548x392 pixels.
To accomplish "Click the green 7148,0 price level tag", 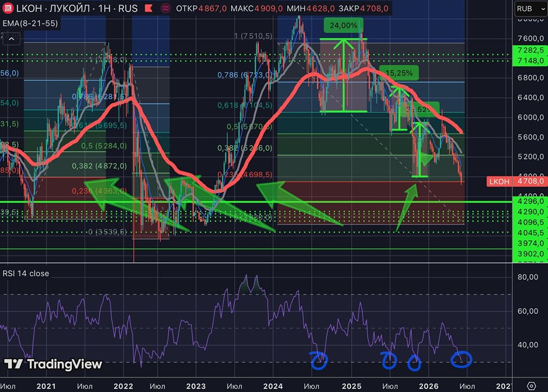I will coord(530,61).
